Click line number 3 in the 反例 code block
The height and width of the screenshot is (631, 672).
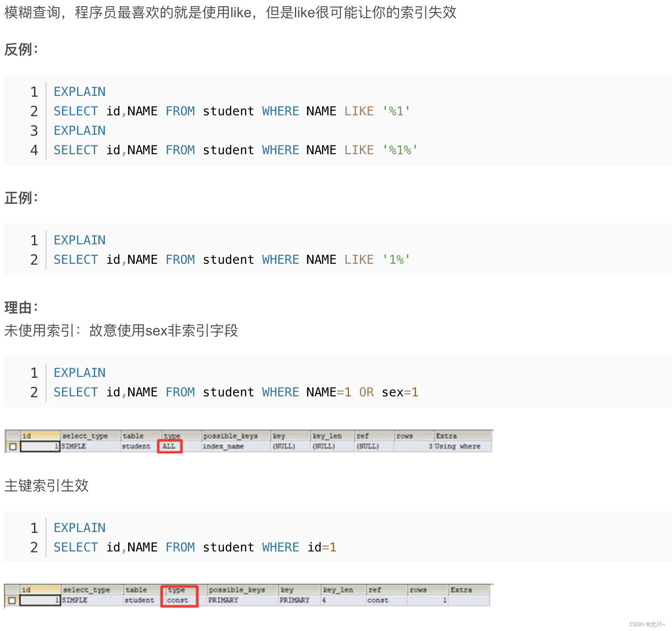point(34,131)
